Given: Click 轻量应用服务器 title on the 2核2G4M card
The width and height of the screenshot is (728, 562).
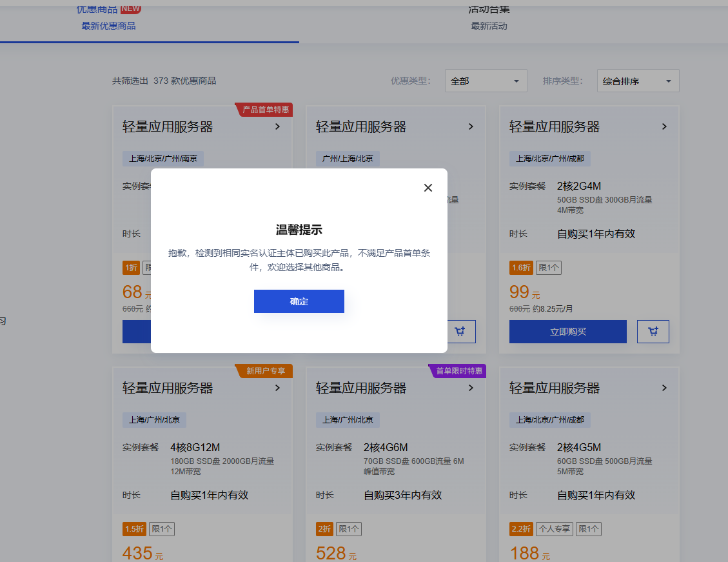Looking at the screenshot, I should coord(555,126).
